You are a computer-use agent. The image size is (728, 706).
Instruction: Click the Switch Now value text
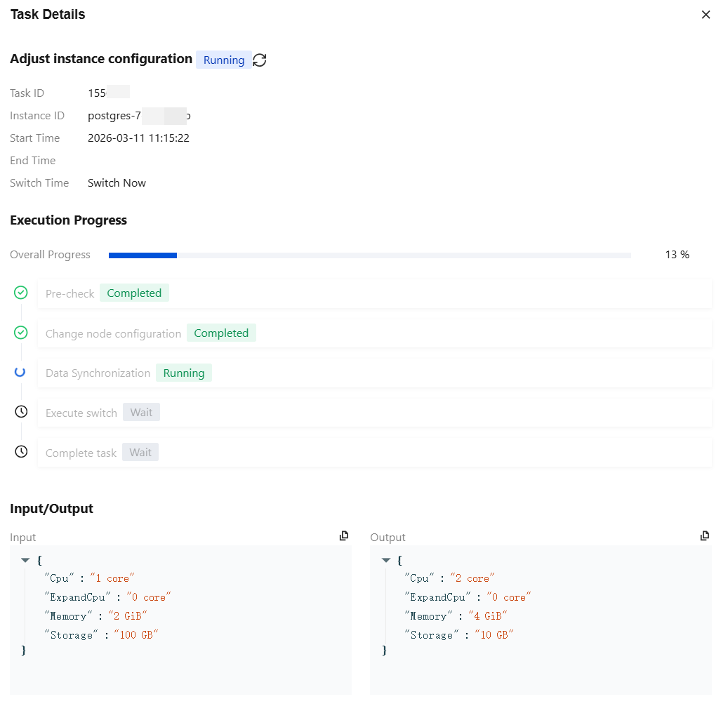coord(117,183)
